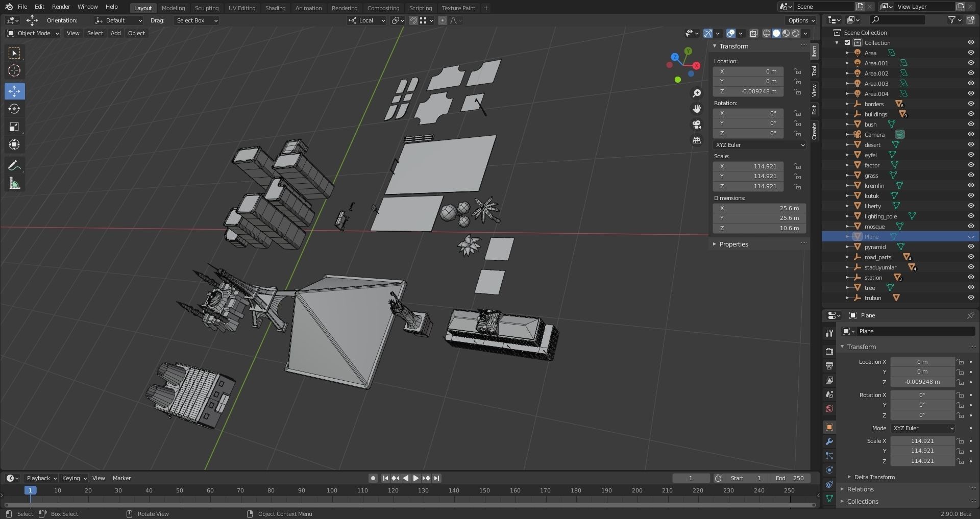Open the Object Mode dropdown

33,33
